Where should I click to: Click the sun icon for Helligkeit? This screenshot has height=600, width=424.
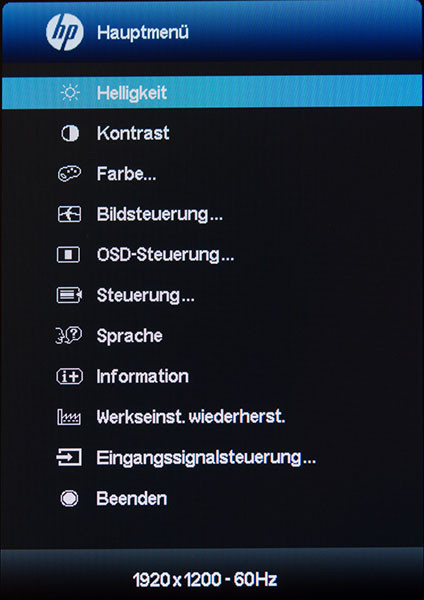coord(70,93)
